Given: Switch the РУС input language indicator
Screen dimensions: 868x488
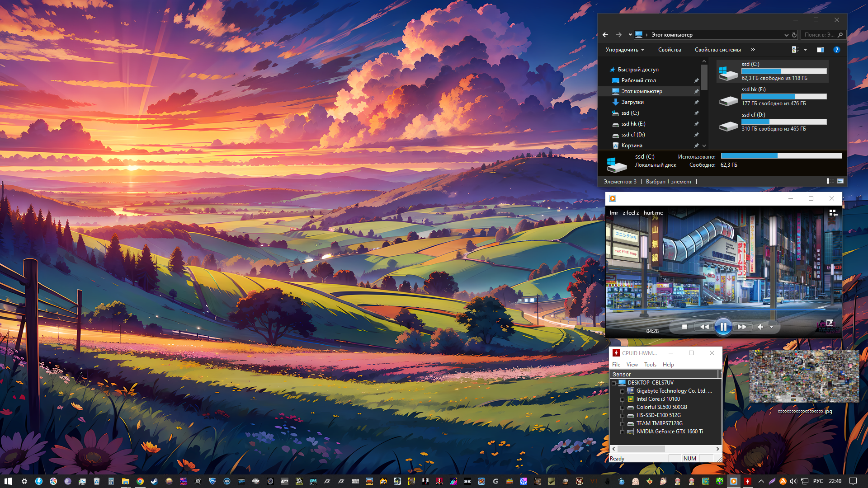Looking at the screenshot, I should [818, 481].
